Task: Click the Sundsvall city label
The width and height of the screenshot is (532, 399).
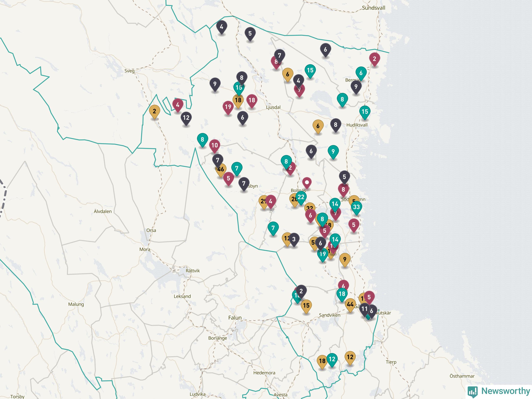Action: [373, 8]
